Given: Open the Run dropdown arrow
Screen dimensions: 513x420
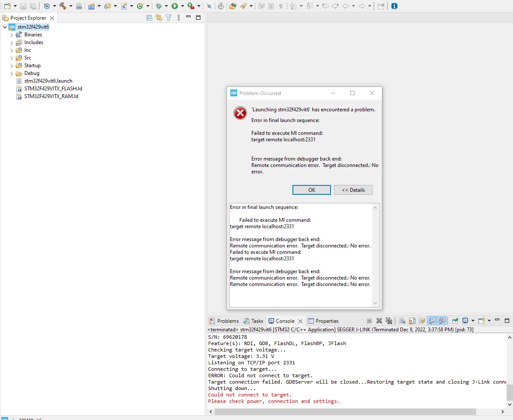Looking at the screenshot, I should (x=182, y=6).
